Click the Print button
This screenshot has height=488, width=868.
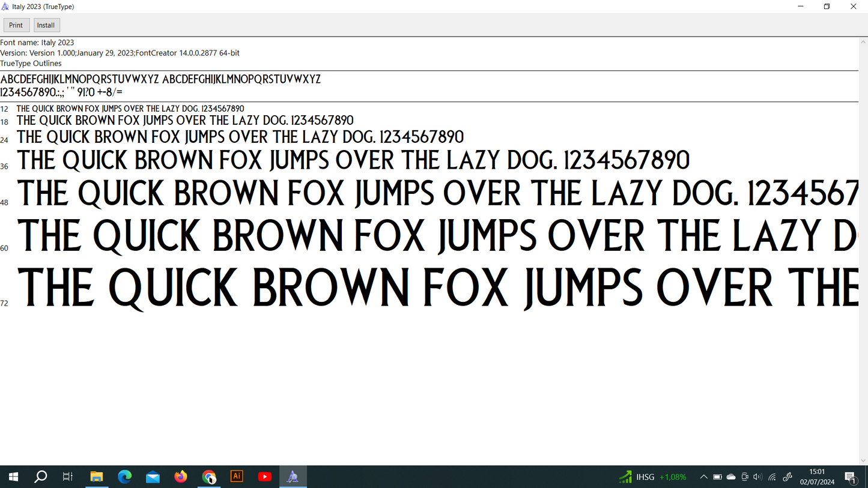point(16,25)
